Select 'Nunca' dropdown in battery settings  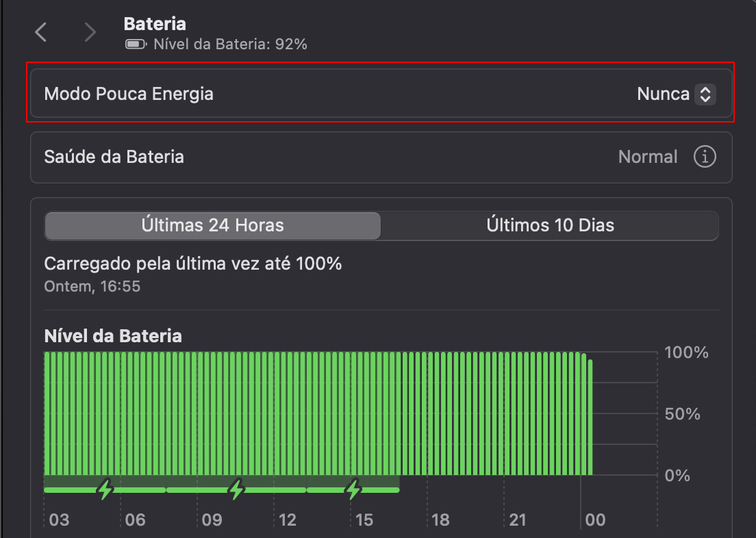click(x=676, y=94)
